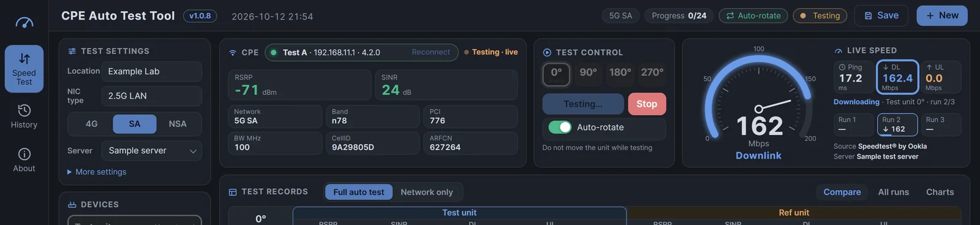Click the Testing... progress button

[x=583, y=104]
